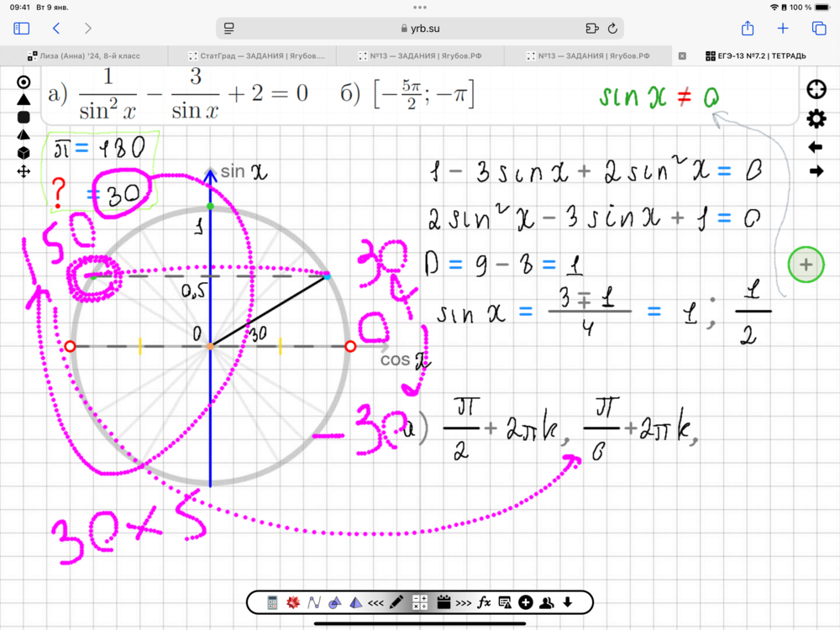Click the crosshair target icon at right
This screenshot has height=630, width=840.
816,91
